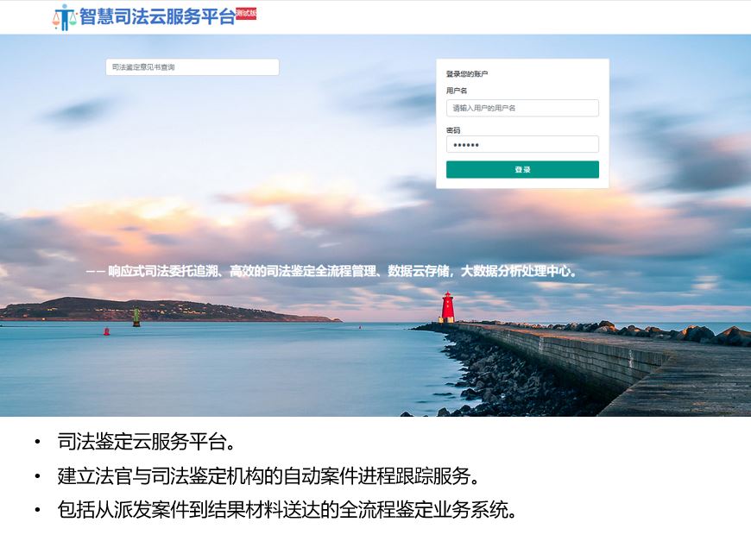Focus the 司法鉴定意见书查询 search field
The width and height of the screenshot is (751, 560).
[x=192, y=67]
